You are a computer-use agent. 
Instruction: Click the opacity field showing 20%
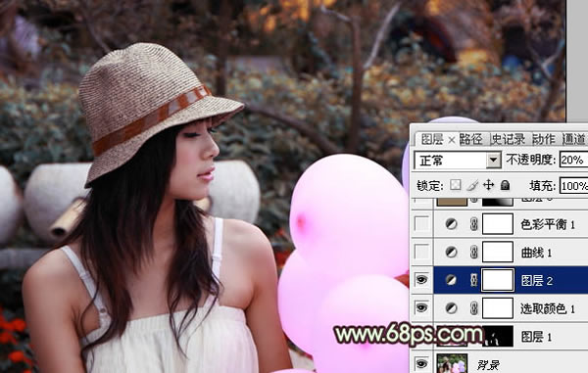click(x=573, y=160)
